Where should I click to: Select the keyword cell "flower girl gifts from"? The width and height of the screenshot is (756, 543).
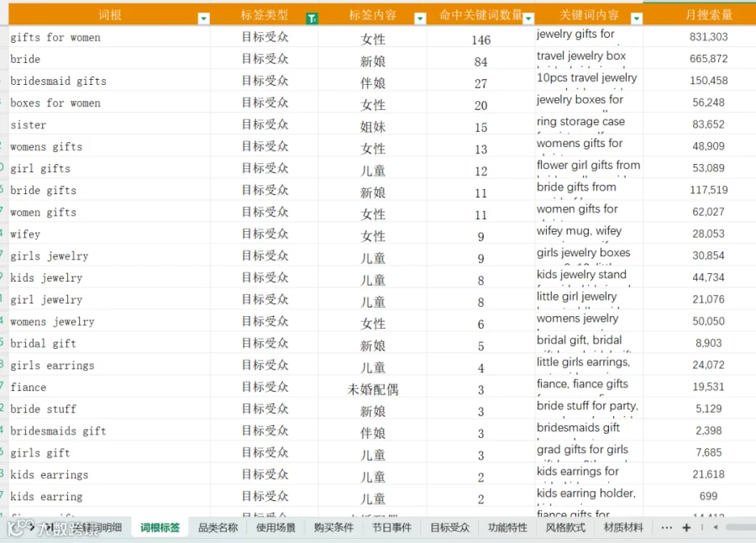tap(589, 168)
